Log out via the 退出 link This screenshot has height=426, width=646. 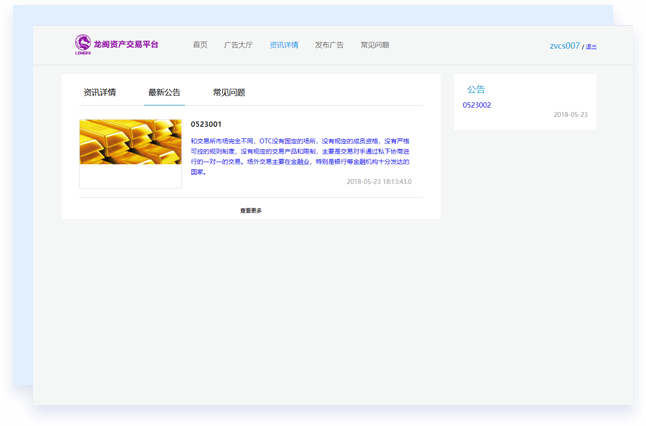pos(591,47)
